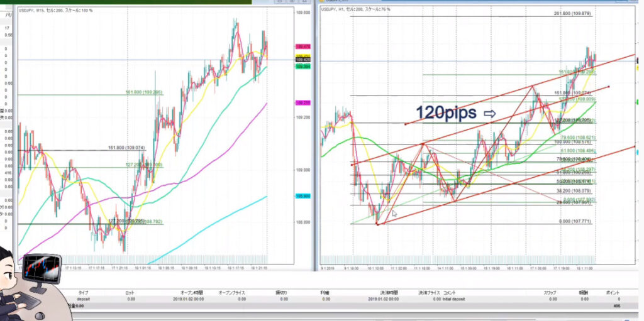Click the cyan 108.900 price tag
Image resolution: width=644 pixels, height=321 pixels.
pyautogui.click(x=303, y=196)
